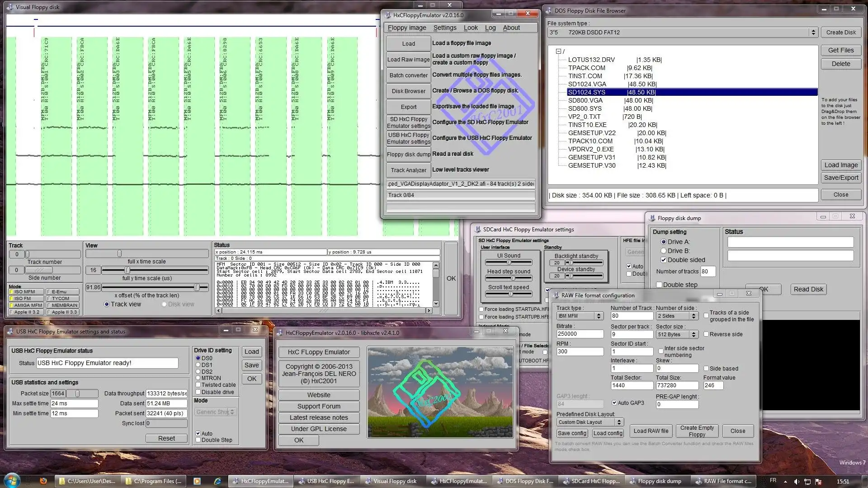The image size is (868, 488).
Task: Click the Disk Browser icon in HxCFloppyEmulator
Action: click(x=408, y=90)
